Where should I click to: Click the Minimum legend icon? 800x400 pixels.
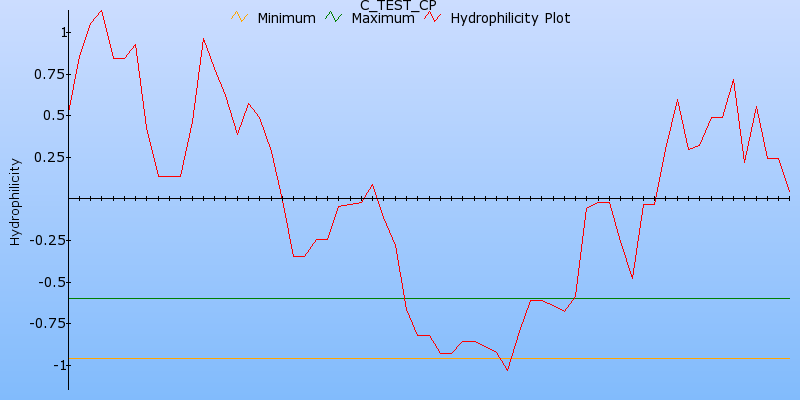pyautogui.click(x=239, y=17)
